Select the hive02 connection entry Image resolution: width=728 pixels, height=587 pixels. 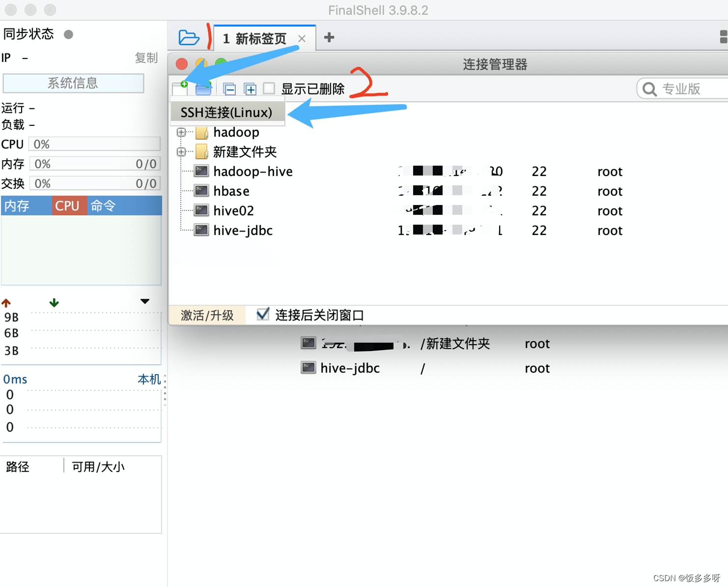click(234, 211)
